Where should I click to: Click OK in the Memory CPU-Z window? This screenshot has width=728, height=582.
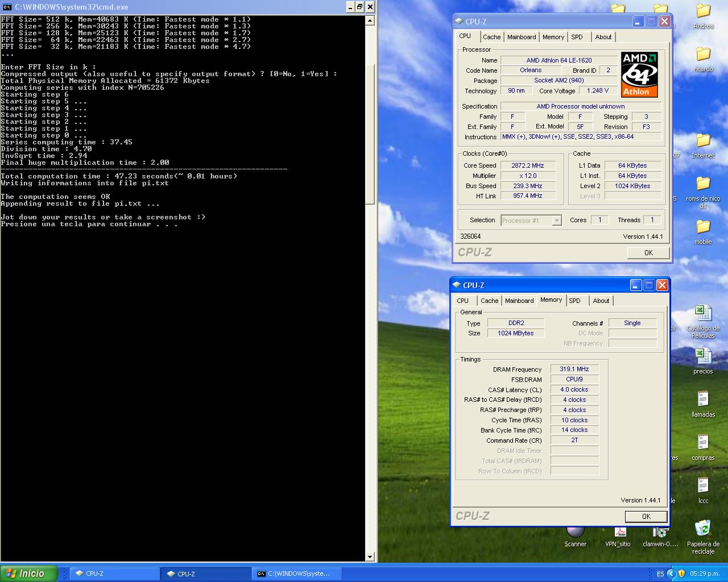pyautogui.click(x=646, y=517)
